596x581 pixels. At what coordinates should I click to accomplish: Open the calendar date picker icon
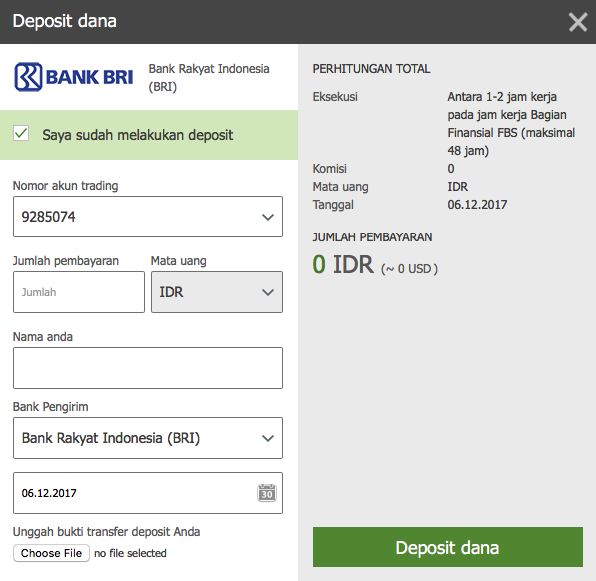pos(267,493)
